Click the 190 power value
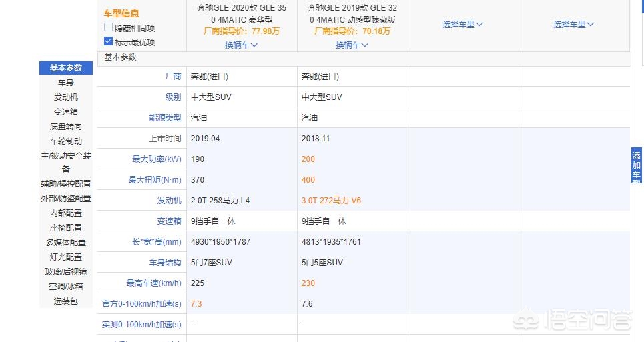The height and width of the screenshot is (342, 644). pyautogui.click(x=197, y=159)
